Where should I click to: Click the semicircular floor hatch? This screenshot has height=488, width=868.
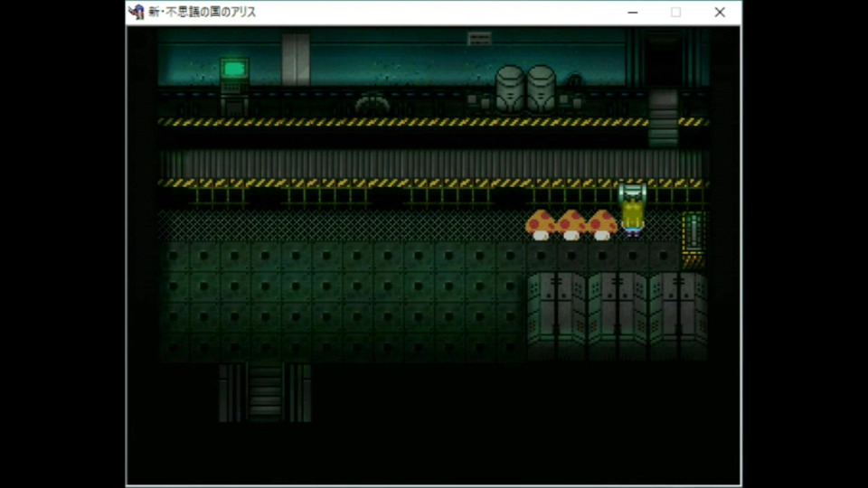click(372, 103)
